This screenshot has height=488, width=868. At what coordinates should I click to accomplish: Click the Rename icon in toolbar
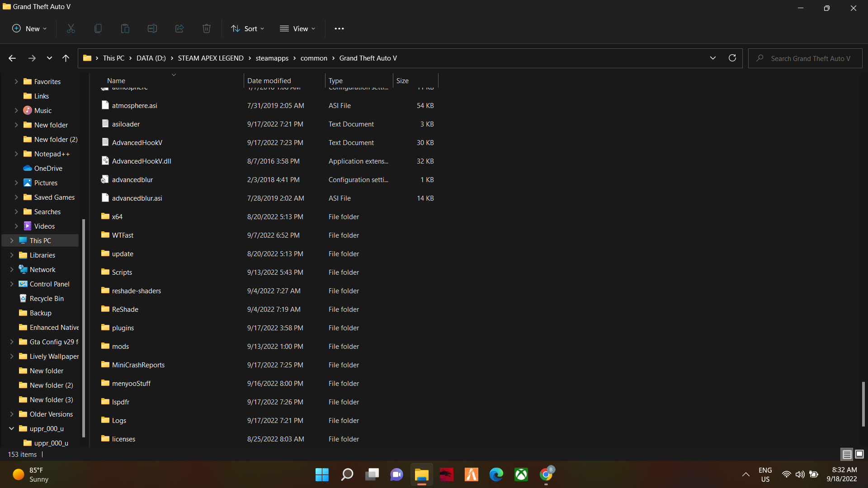[152, 28]
